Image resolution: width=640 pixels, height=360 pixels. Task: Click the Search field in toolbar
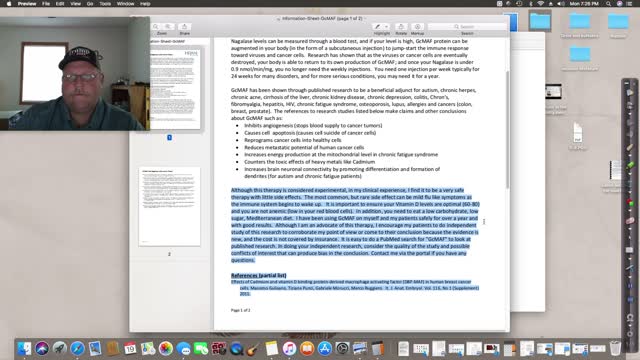[x=467, y=27]
